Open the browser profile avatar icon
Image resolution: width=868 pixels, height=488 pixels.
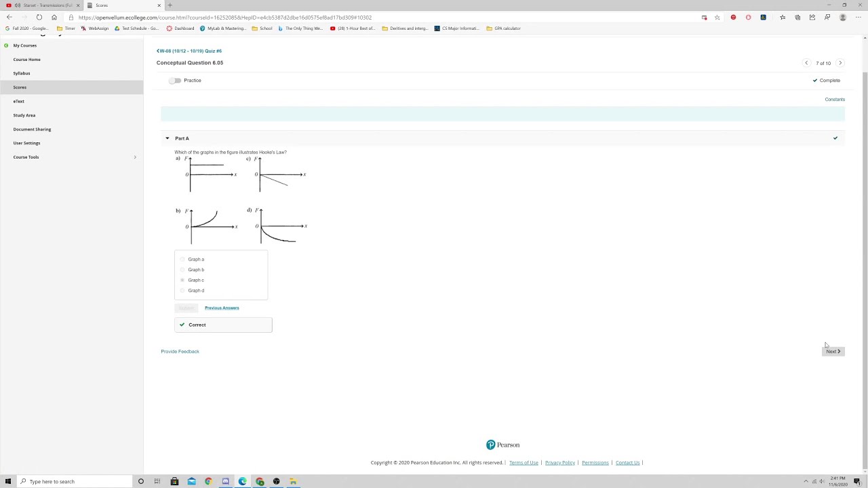point(843,17)
